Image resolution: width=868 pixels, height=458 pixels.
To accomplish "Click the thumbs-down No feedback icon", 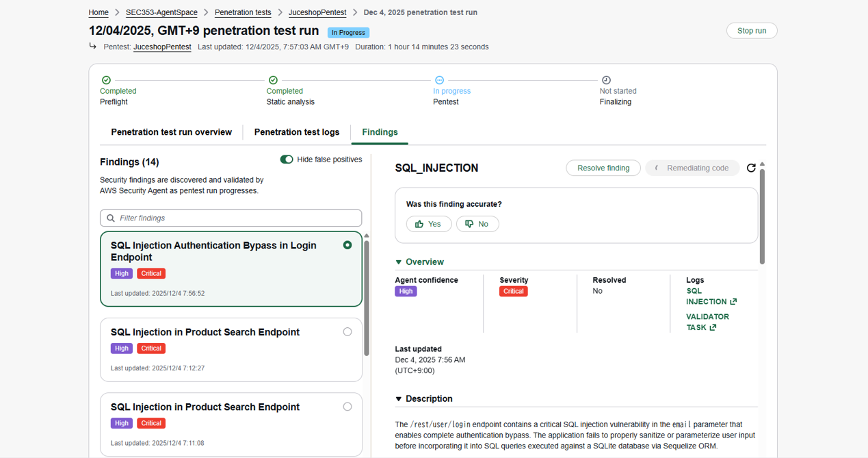I will [x=469, y=224].
